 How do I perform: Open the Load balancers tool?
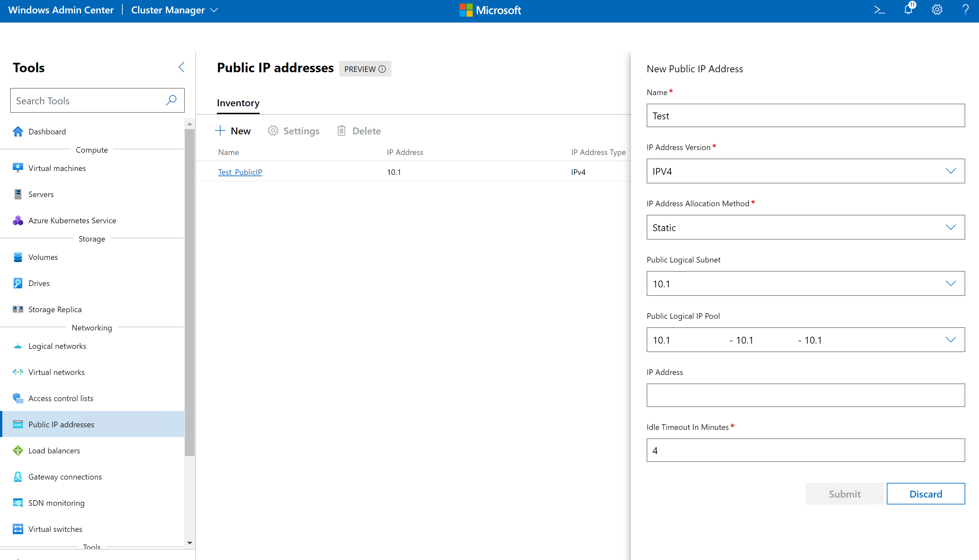(x=54, y=450)
